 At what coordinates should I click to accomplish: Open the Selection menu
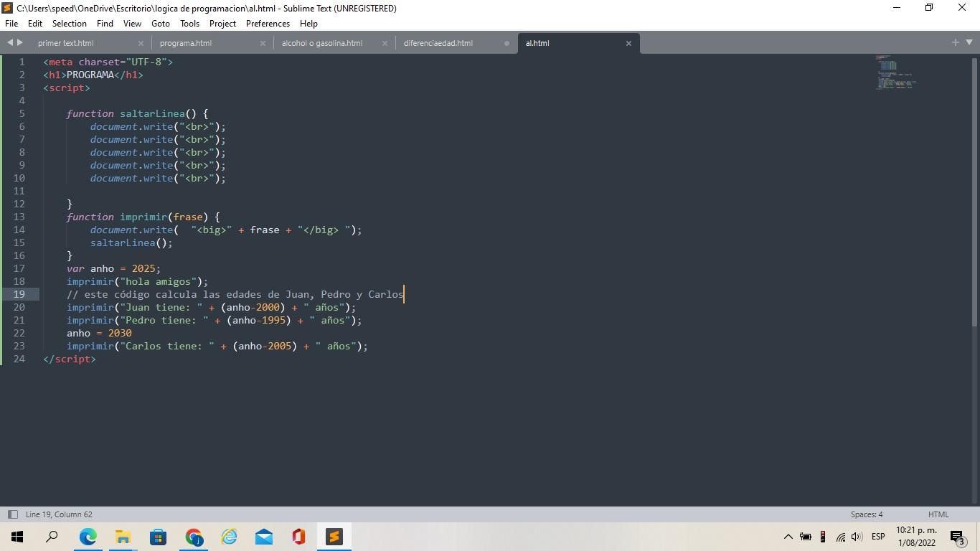70,24
